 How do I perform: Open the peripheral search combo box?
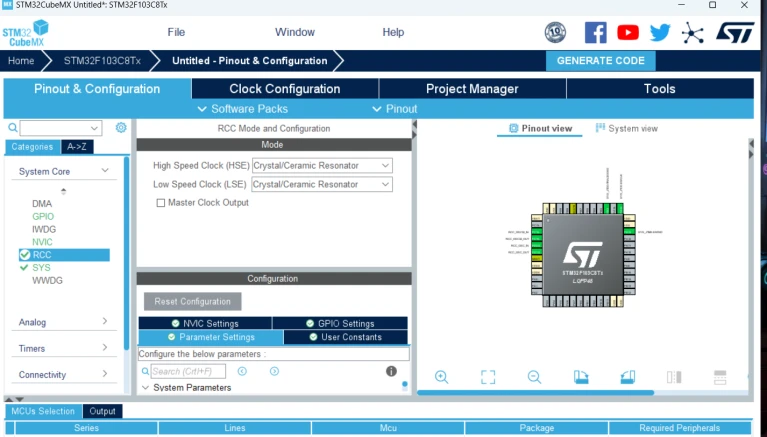point(61,128)
